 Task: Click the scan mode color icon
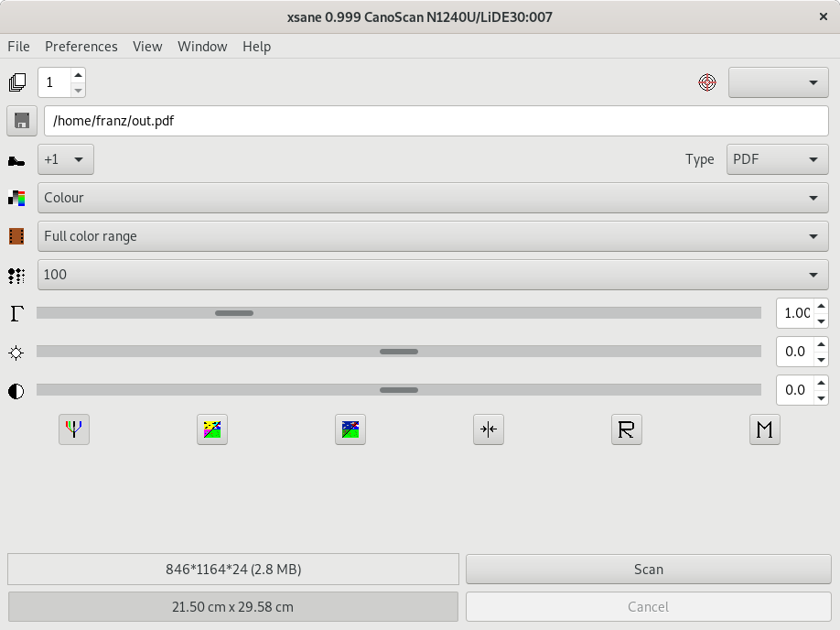point(16,198)
